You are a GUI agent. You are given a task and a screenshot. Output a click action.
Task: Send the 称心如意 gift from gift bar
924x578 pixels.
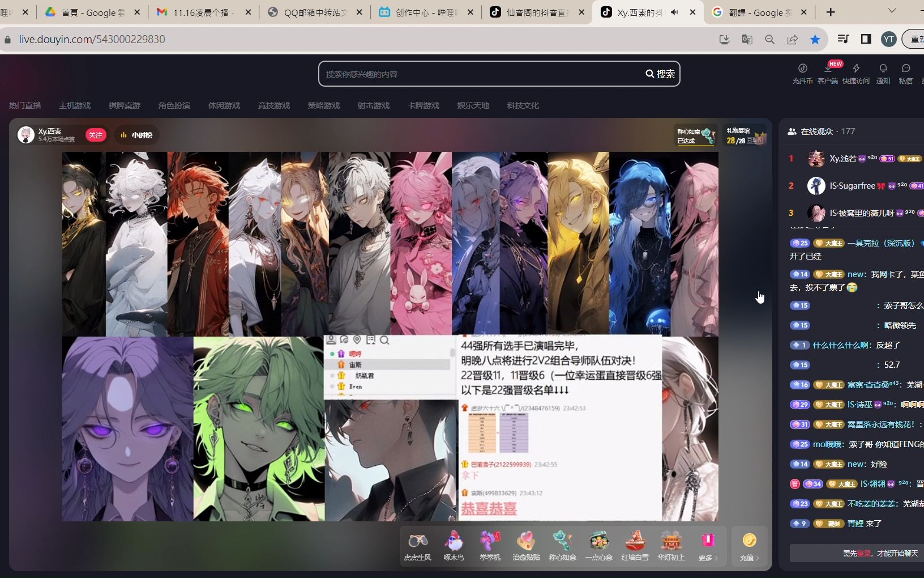pyautogui.click(x=562, y=546)
